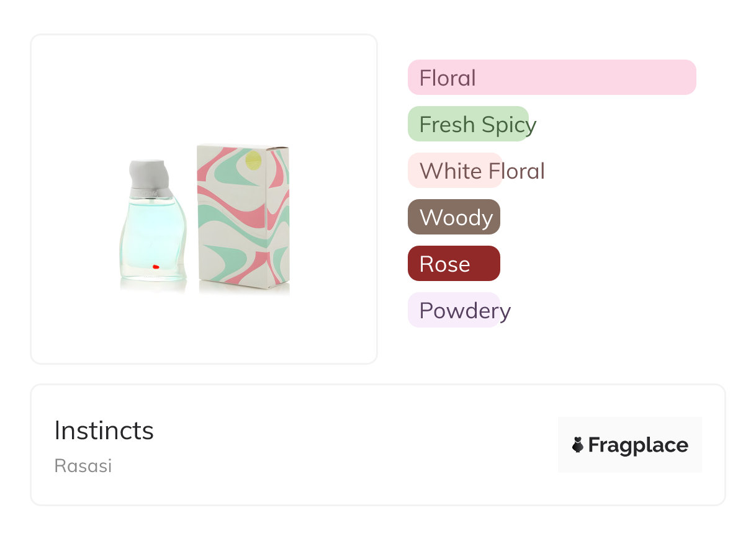Choose the White Floral accord bar
Image resolution: width=756 pixels, height=536 pixels.
pos(454,171)
